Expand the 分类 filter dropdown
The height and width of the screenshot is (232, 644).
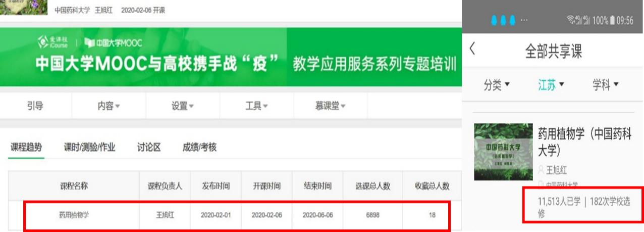497,85
